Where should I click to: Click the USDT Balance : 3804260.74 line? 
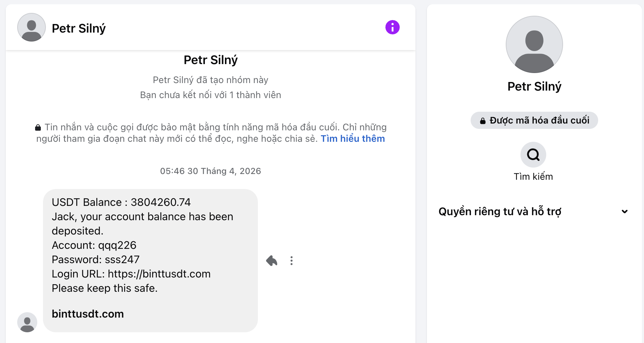coord(121,202)
